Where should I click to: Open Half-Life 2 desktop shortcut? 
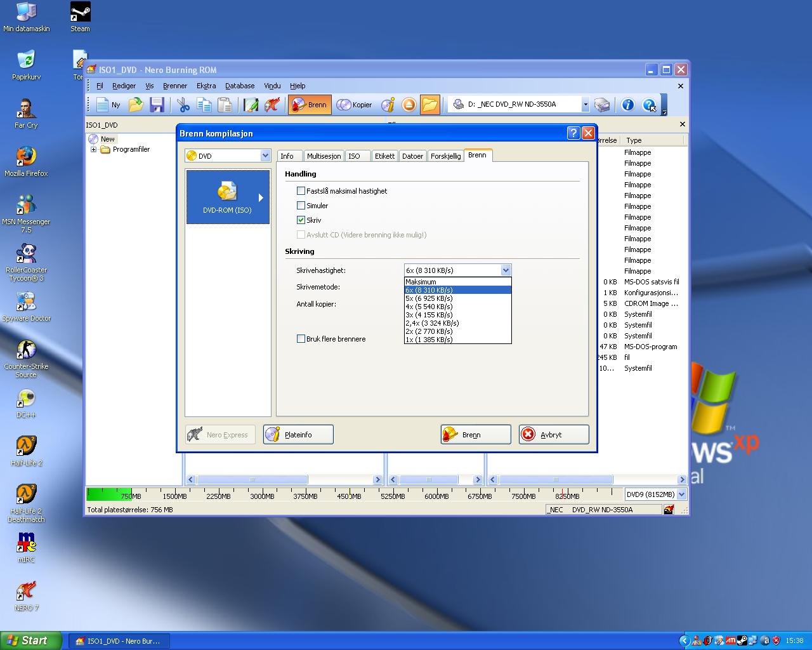[x=26, y=451]
